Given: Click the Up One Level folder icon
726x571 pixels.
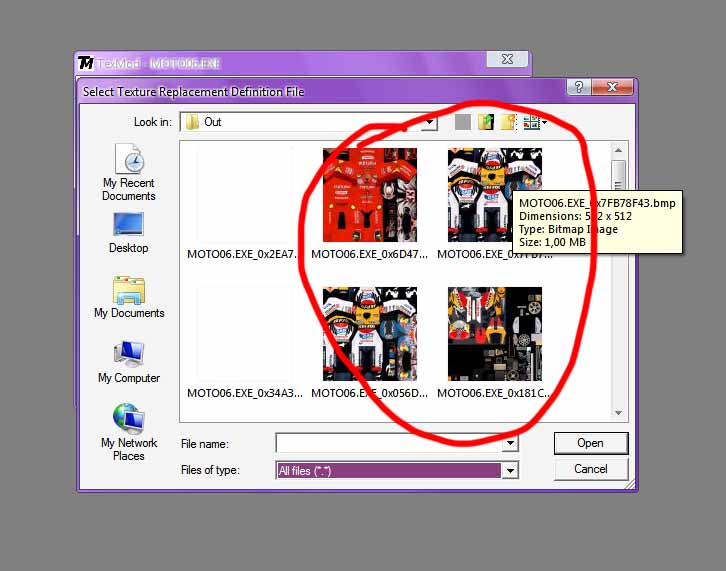Looking at the screenshot, I should tap(486, 122).
